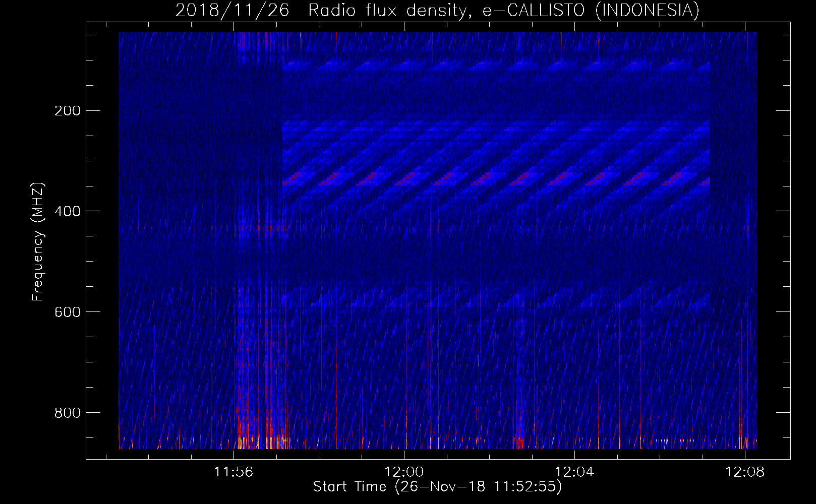This screenshot has width=816, height=504.
Task: Click the 400 frequency tick label
Action: pos(68,211)
